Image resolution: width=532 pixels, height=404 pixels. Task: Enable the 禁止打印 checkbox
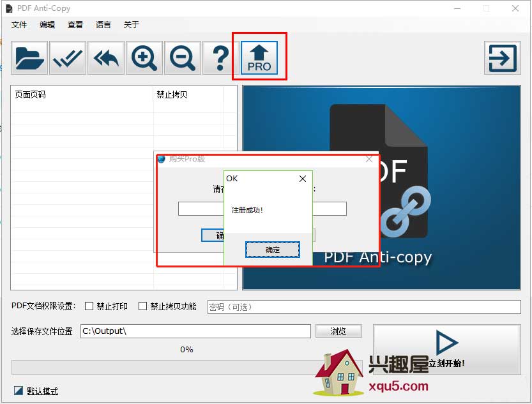point(89,306)
